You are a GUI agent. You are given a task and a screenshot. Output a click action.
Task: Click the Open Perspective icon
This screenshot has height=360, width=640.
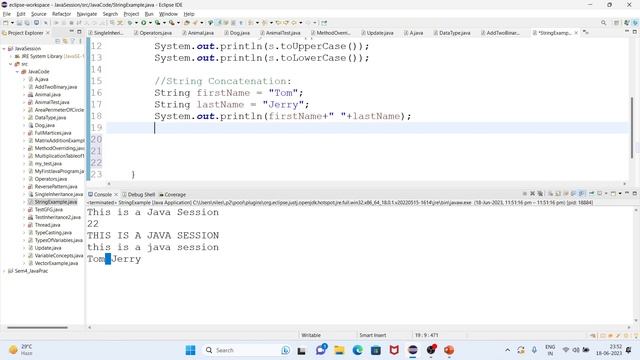click(616, 23)
